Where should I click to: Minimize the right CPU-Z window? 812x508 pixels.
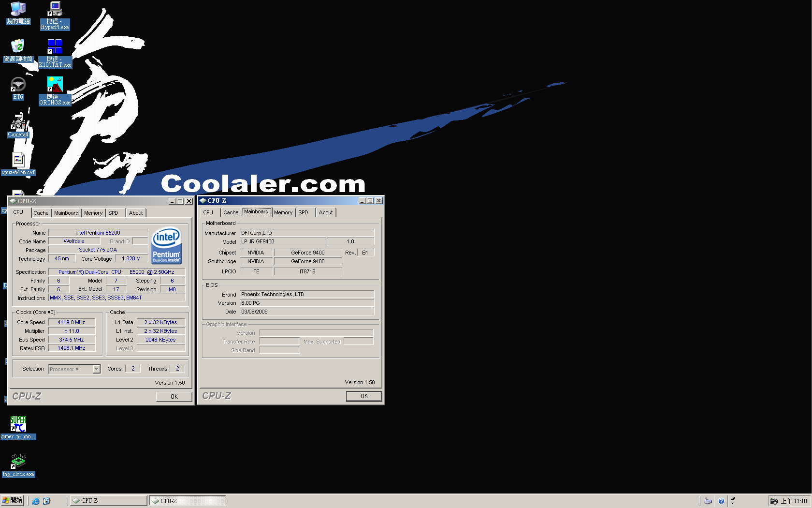[362, 200]
